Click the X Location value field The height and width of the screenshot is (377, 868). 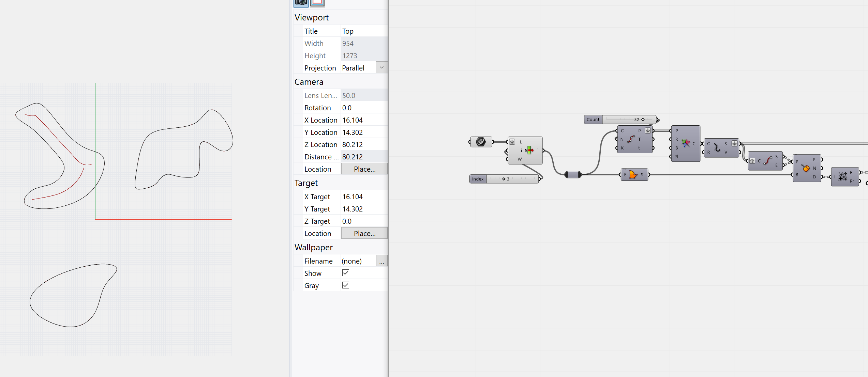[x=363, y=120]
